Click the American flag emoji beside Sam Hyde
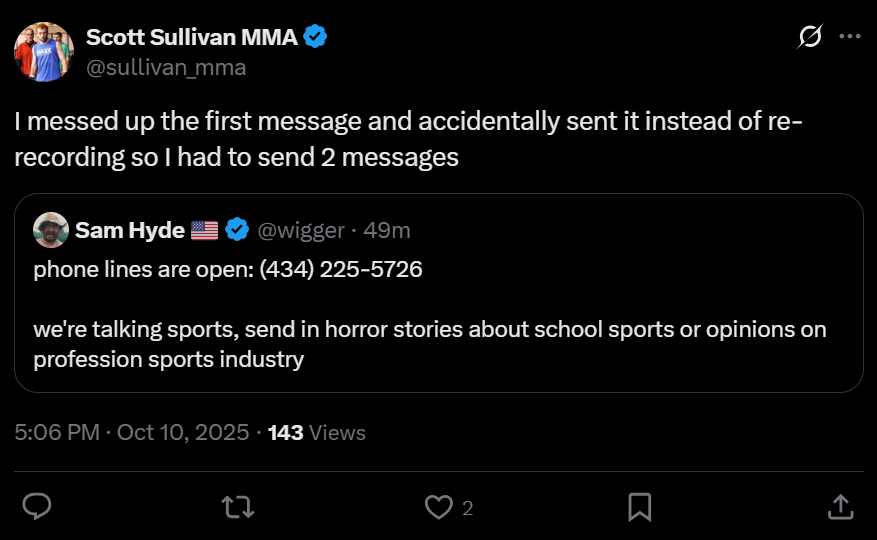This screenshot has width=877, height=540. 205,230
